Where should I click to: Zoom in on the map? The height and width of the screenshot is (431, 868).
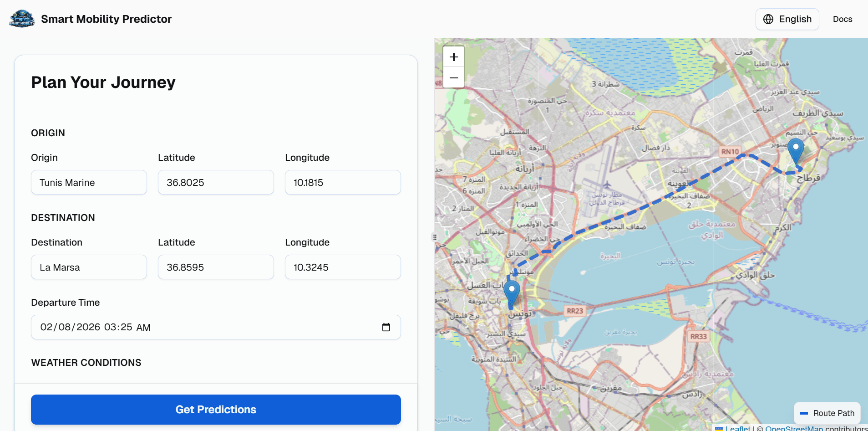pyautogui.click(x=453, y=56)
